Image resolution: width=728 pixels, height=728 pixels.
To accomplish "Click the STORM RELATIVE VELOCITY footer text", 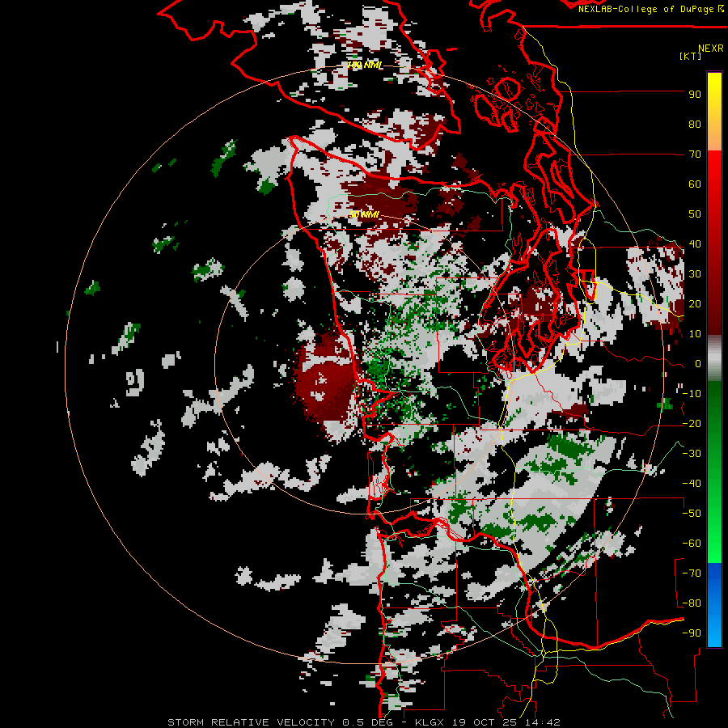I will click(x=251, y=722).
